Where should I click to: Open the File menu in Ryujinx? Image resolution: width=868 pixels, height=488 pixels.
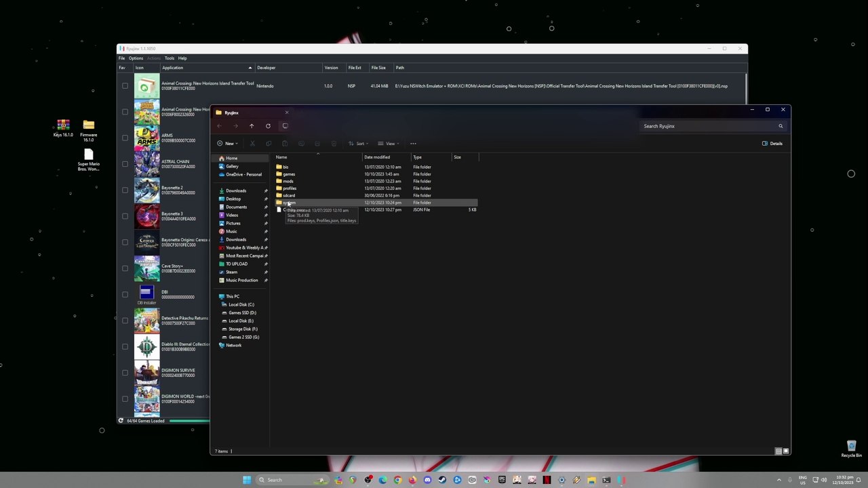(x=122, y=58)
